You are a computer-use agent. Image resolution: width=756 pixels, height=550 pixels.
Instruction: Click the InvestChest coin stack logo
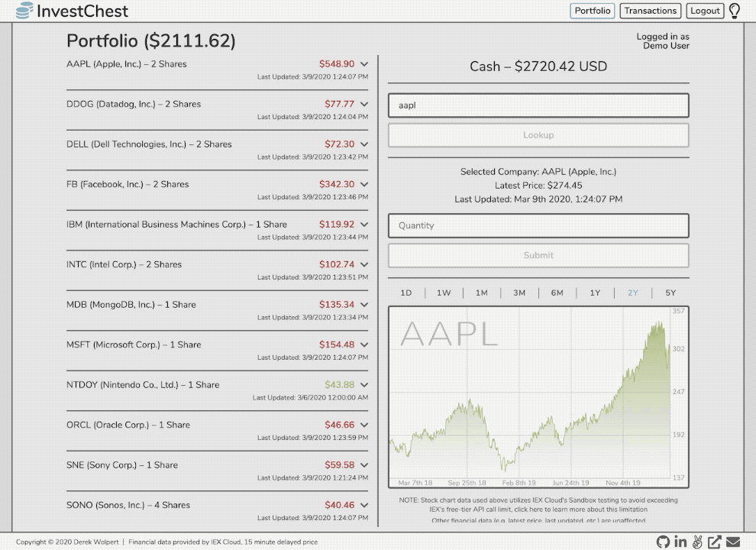[24, 11]
